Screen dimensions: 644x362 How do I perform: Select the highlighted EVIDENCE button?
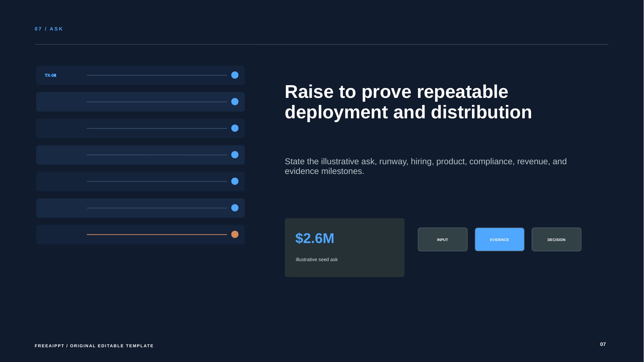(x=500, y=239)
